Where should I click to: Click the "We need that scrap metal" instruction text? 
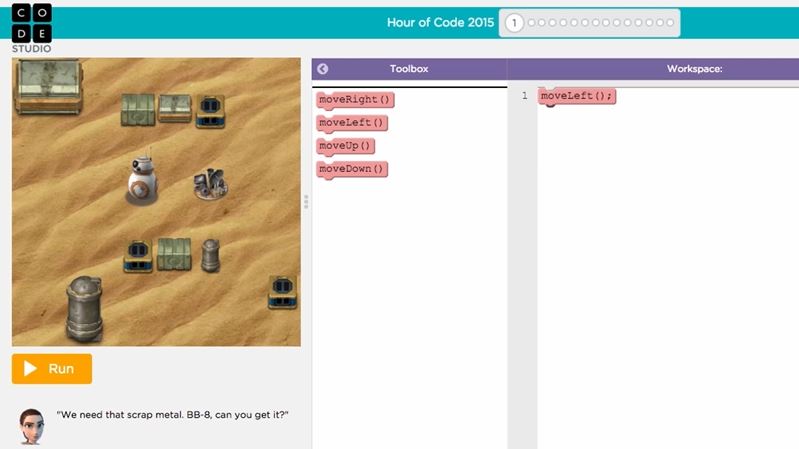point(172,415)
